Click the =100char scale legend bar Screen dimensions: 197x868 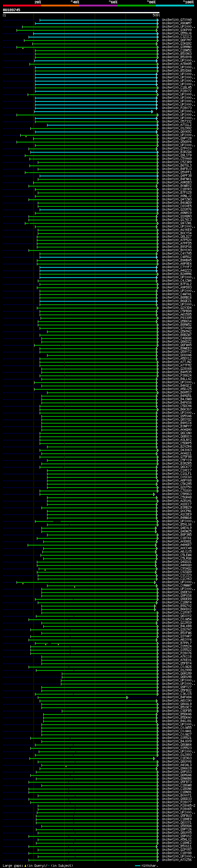coord(137,865)
